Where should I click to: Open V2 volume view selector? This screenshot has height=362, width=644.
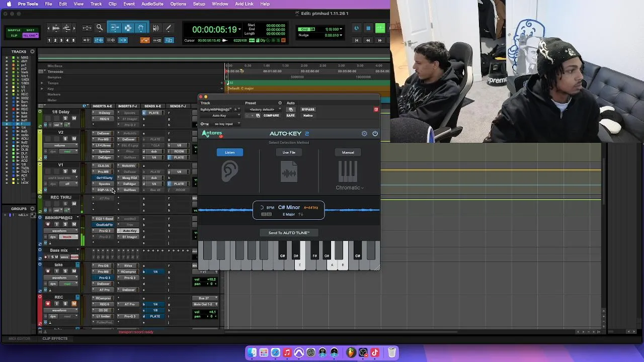[60, 145]
